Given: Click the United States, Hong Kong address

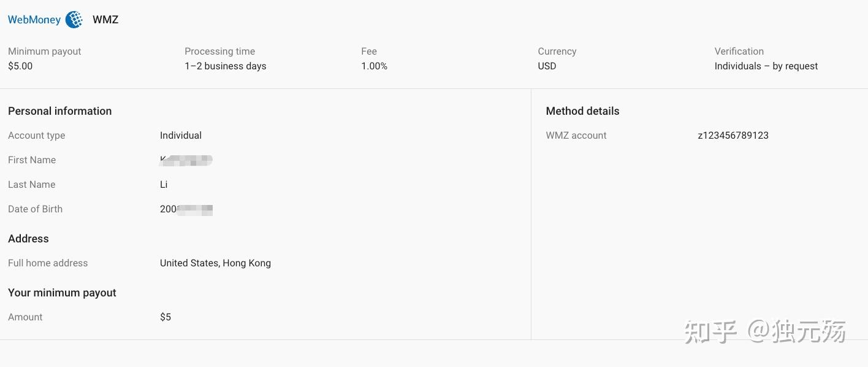Looking at the screenshot, I should pyautogui.click(x=215, y=263).
